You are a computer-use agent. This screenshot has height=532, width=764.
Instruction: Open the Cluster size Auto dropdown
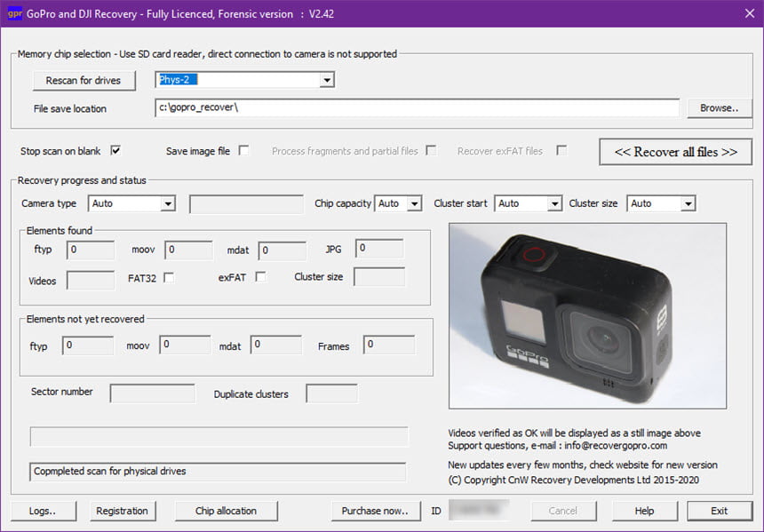click(x=688, y=203)
